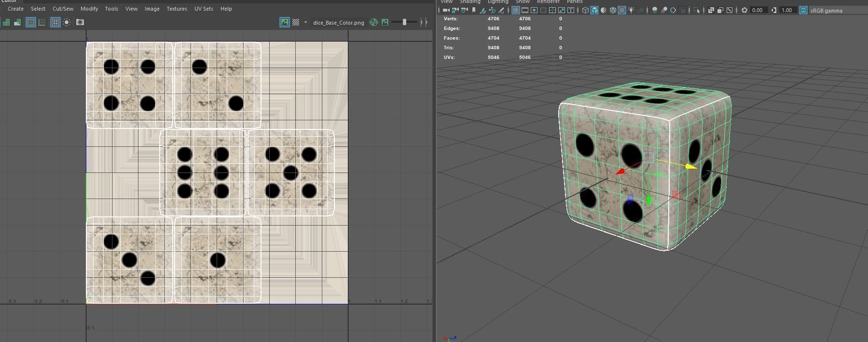Image resolution: width=868 pixels, height=342 pixels.
Task: Toggle the color management ON button
Action: 803,10
